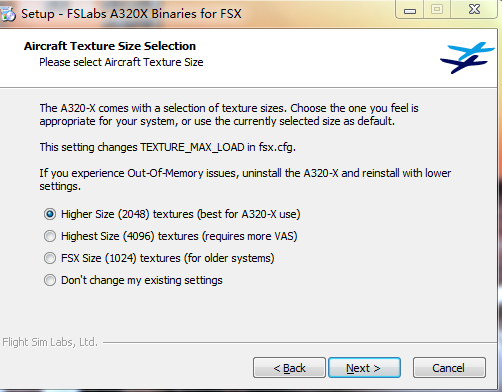
Task: Click the TEXTURE_MAX_LOAD in fsx.cfg sentence
Action: click(168, 147)
